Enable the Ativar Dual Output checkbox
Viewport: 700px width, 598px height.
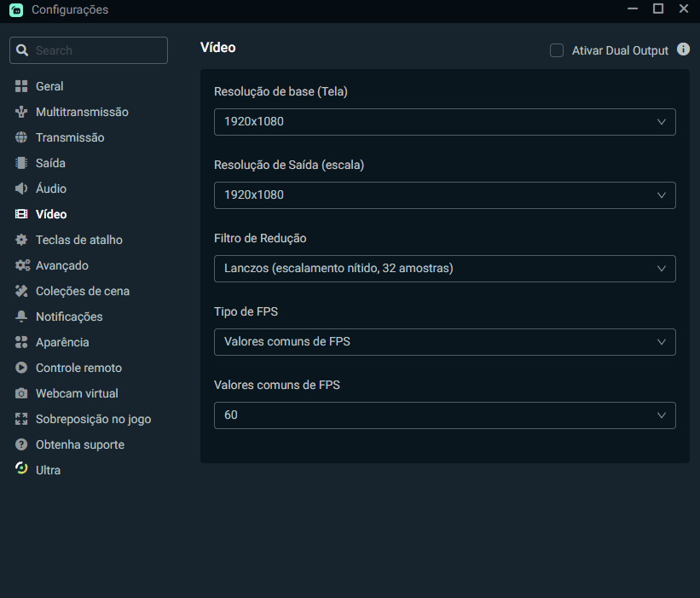tap(556, 50)
